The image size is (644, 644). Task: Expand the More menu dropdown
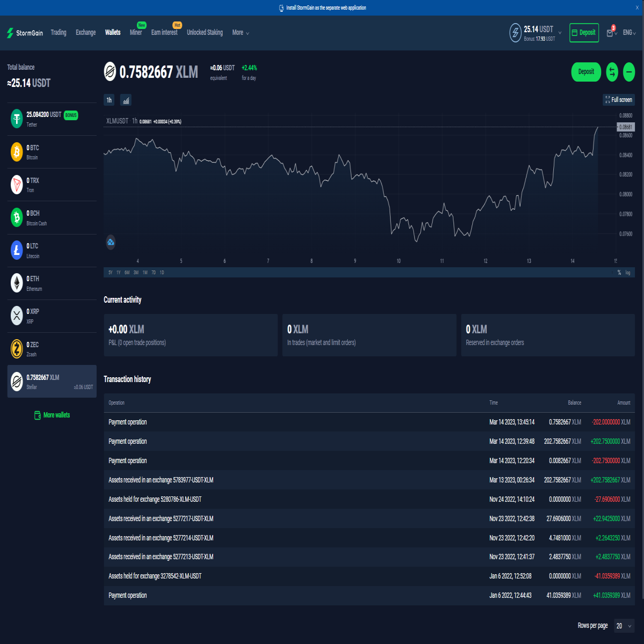(240, 33)
